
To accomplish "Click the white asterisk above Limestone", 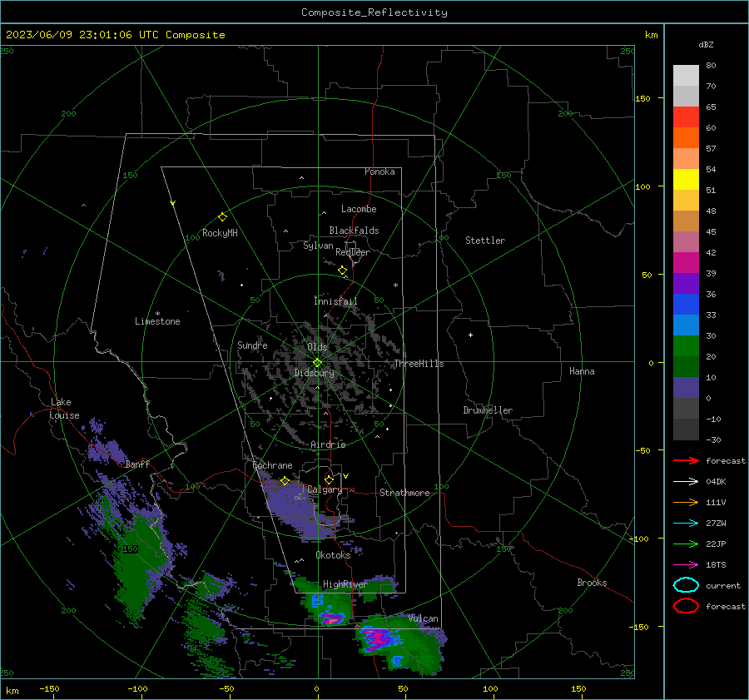I will point(157,314).
